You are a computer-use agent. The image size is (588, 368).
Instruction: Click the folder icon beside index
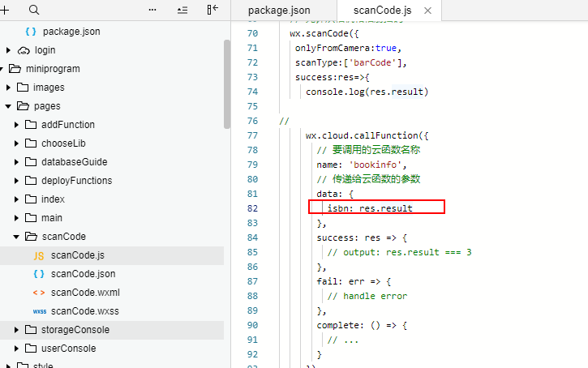[x=31, y=199]
